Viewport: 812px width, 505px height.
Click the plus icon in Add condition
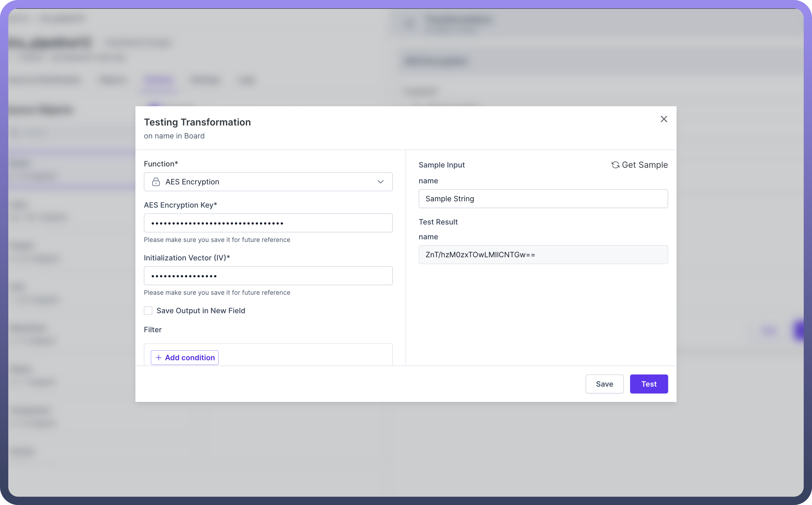(x=158, y=357)
